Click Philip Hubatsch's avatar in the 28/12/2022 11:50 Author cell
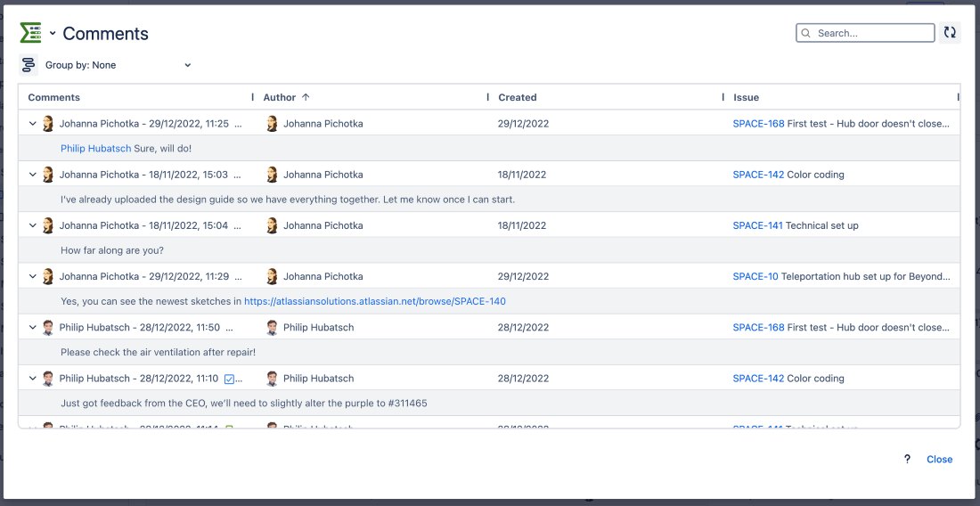 [x=272, y=328]
